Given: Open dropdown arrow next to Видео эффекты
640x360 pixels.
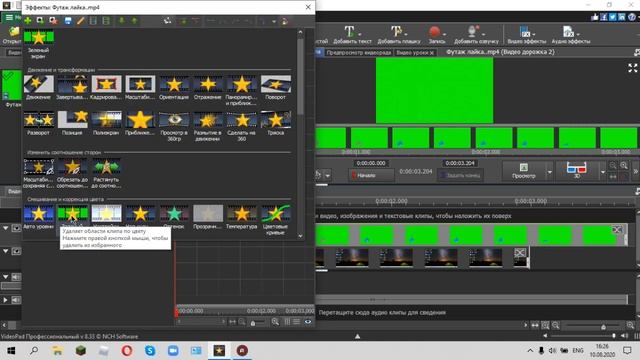Looking at the screenshot, I should click(x=534, y=34).
